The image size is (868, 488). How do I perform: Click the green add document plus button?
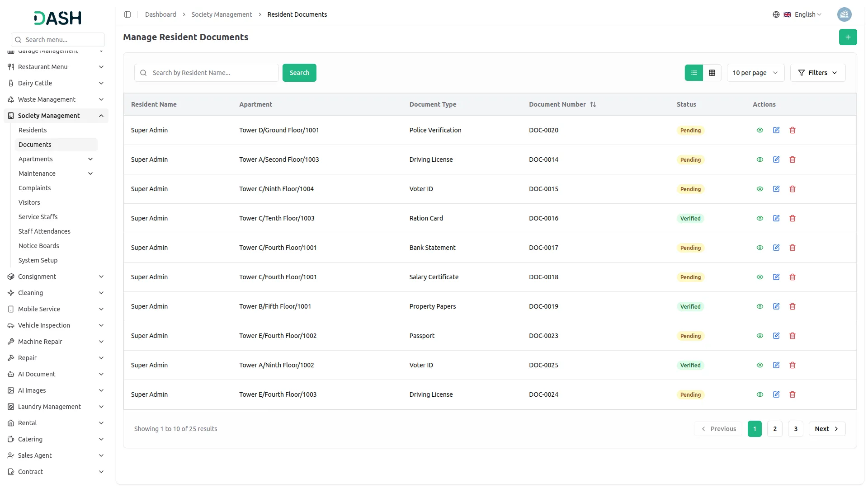(x=848, y=37)
